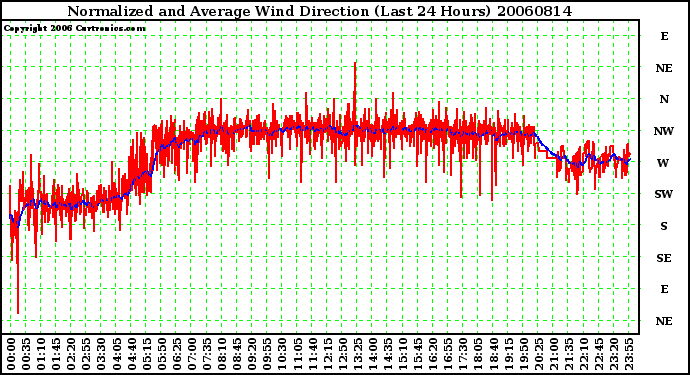This screenshot has width=690, height=375.
Task: Click the 16:55 time axis label
Action: click(x=448, y=354)
